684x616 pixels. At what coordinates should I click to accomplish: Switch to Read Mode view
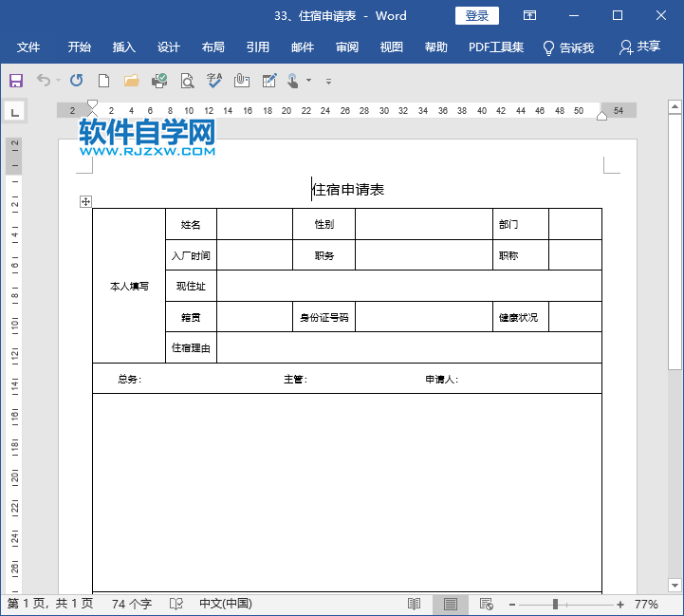click(414, 604)
